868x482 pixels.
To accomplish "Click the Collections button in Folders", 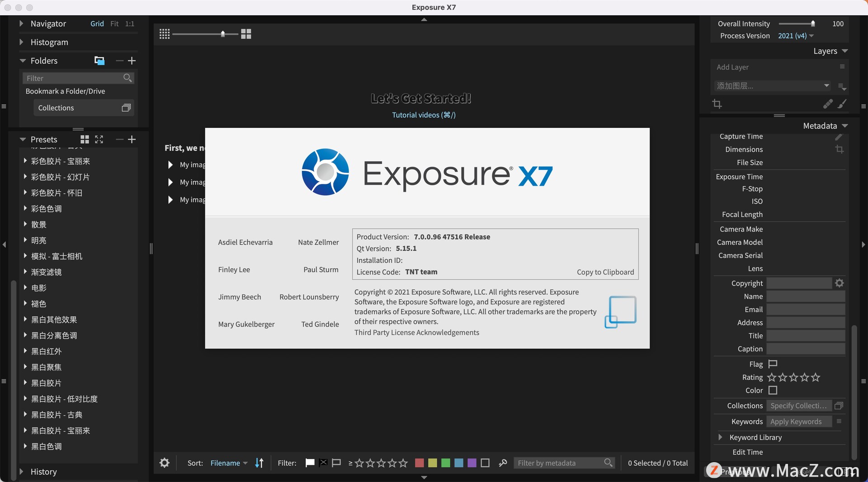I will [84, 108].
